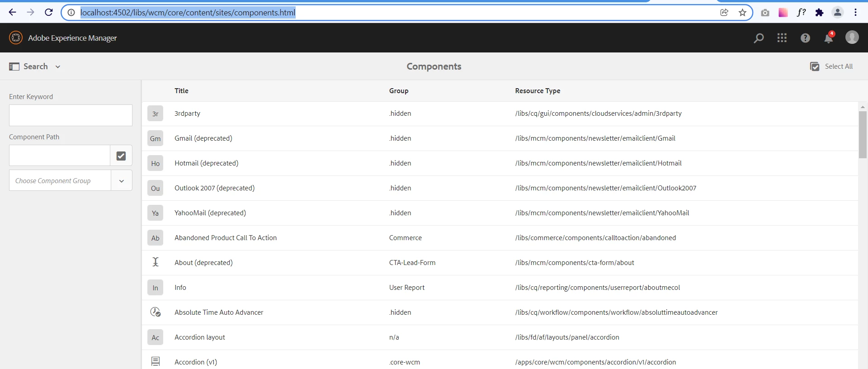This screenshot has height=369, width=868.
Task: Click the n/a group cell
Action: coord(394,337)
